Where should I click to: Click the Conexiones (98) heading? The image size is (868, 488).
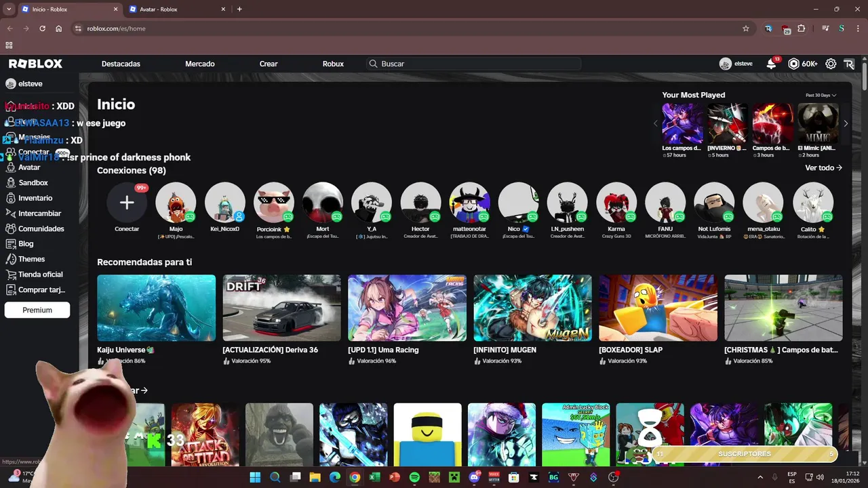coord(132,170)
